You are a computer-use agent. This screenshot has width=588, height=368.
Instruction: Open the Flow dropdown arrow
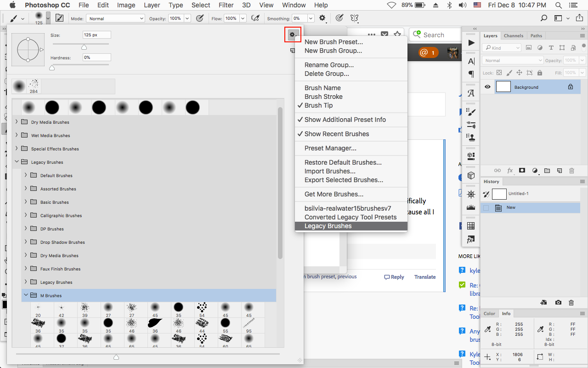click(243, 18)
